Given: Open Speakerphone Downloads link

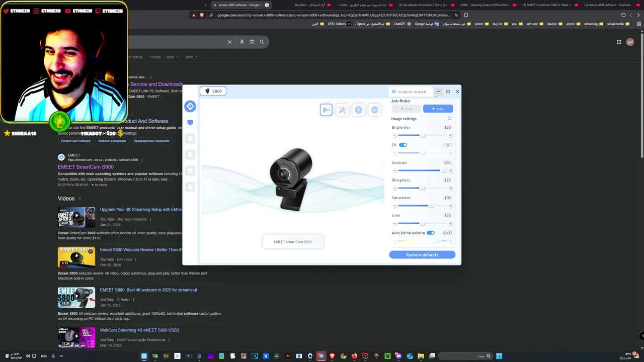Looking at the screenshot, I should 151,141.
